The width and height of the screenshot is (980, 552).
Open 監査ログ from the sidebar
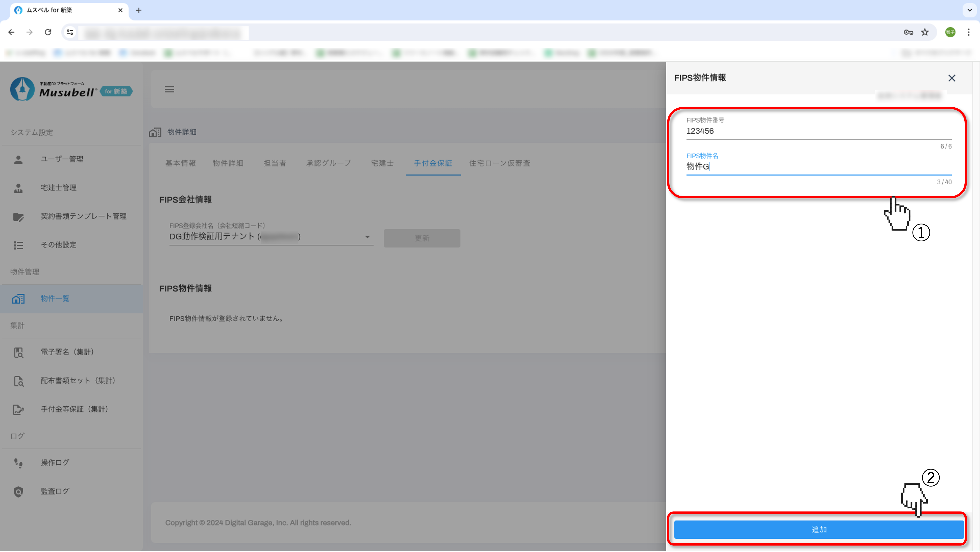[x=55, y=491]
